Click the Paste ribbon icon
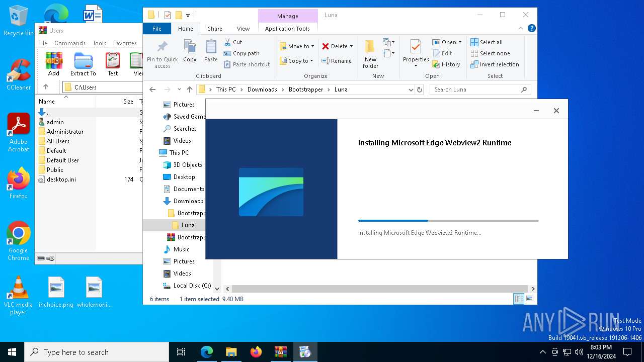The image size is (644, 362). [x=211, y=51]
